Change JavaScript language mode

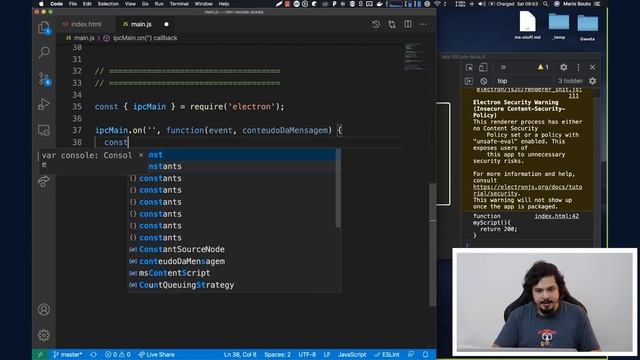(x=352, y=355)
